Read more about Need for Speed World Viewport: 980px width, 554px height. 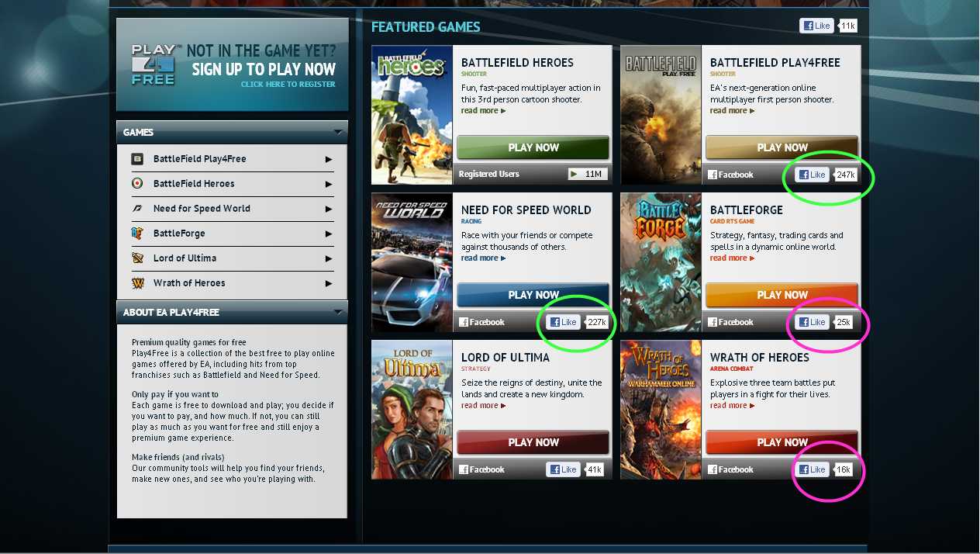(483, 258)
